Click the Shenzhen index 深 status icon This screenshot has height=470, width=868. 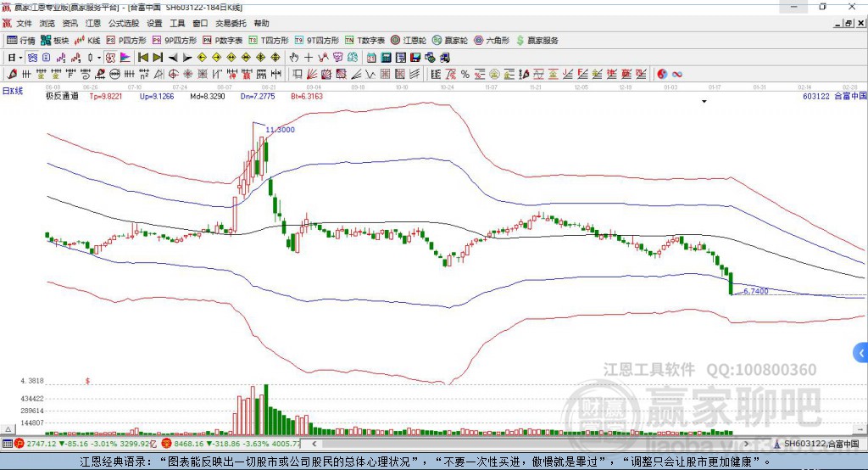pyautogui.click(x=167, y=444)
